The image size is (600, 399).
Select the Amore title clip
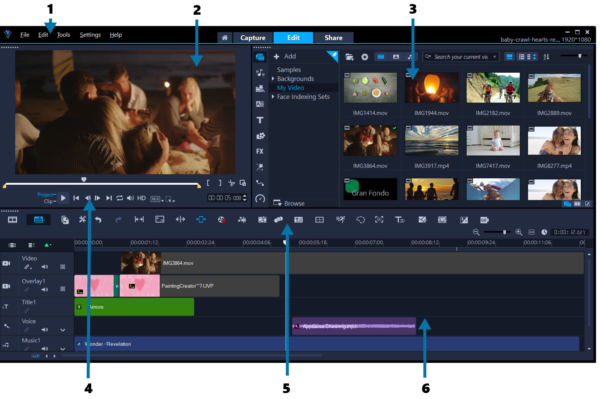coord(134,307)
